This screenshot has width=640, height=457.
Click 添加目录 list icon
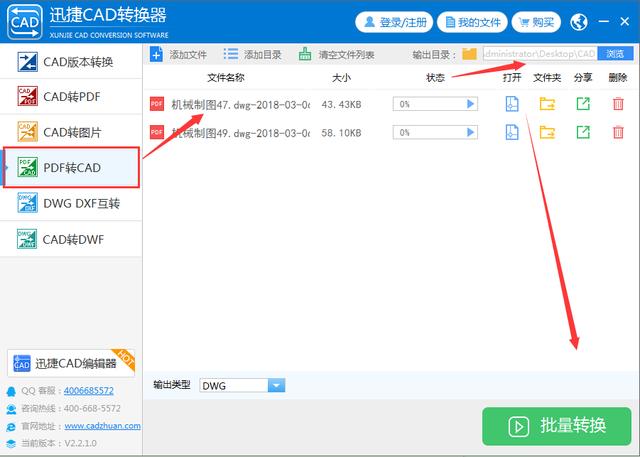coord(231,54)
